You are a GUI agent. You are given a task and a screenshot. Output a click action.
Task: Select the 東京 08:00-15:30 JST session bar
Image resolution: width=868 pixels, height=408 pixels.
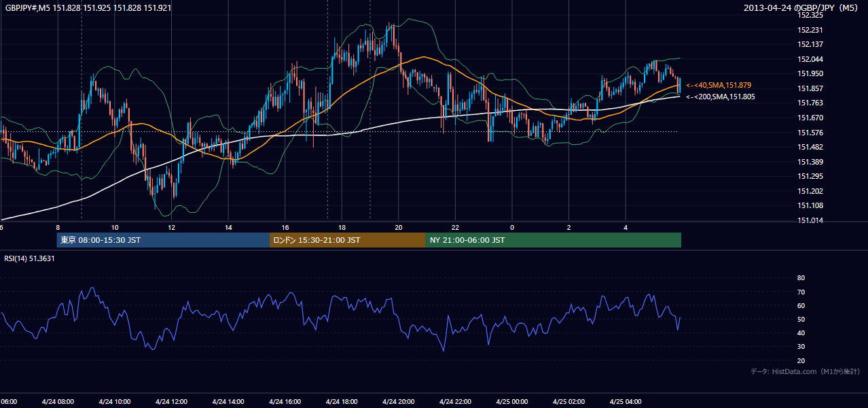(164, 240)
